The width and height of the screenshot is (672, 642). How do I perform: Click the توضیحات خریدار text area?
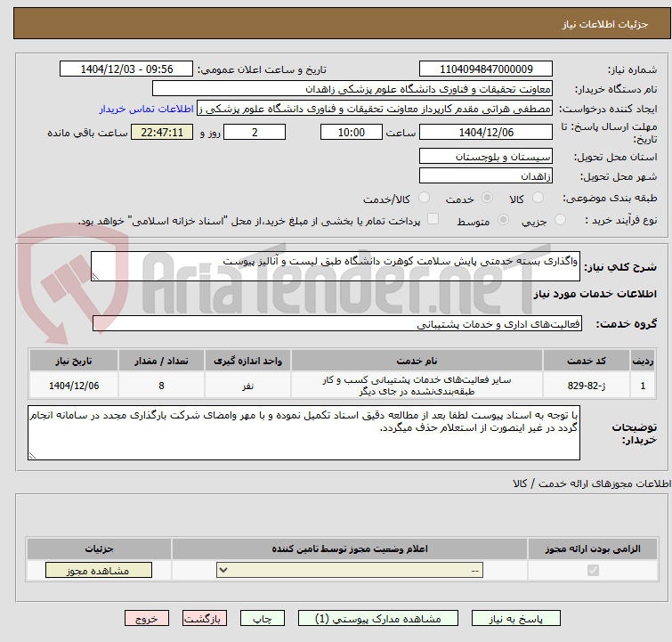coord(304,433)
